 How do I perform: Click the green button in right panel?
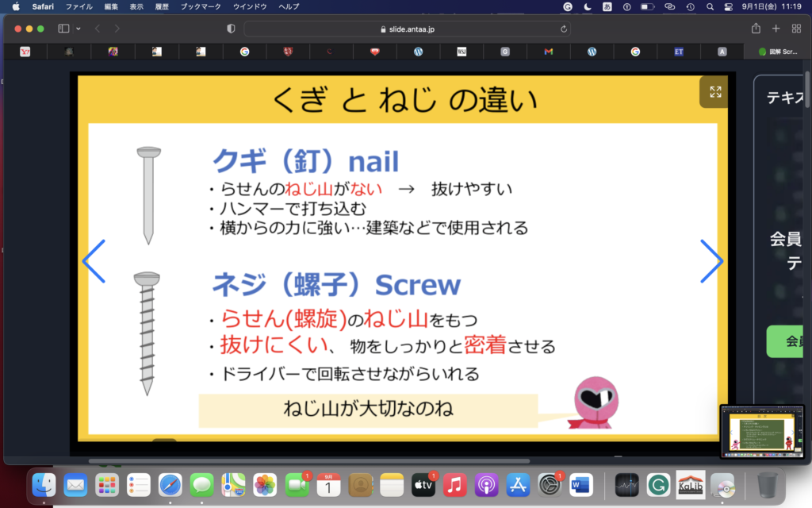click(788, 341)
